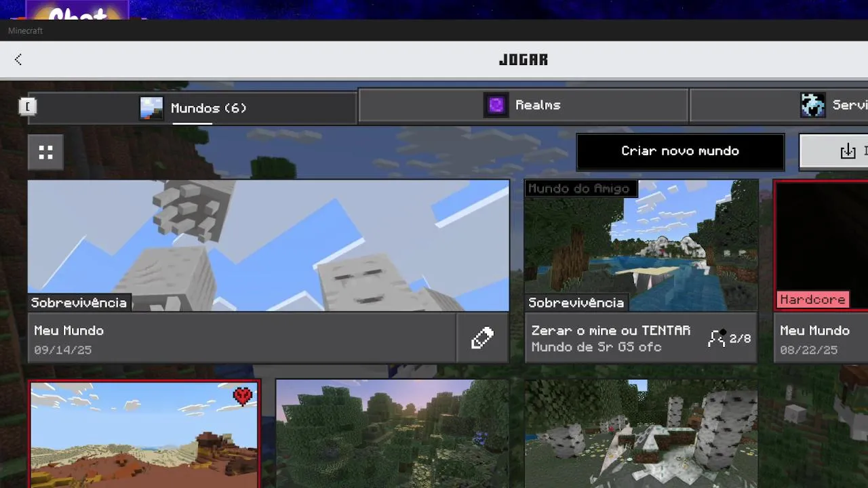Open the Servidores tab
Screen dimensions: 868x488
[x=778, y=105]
